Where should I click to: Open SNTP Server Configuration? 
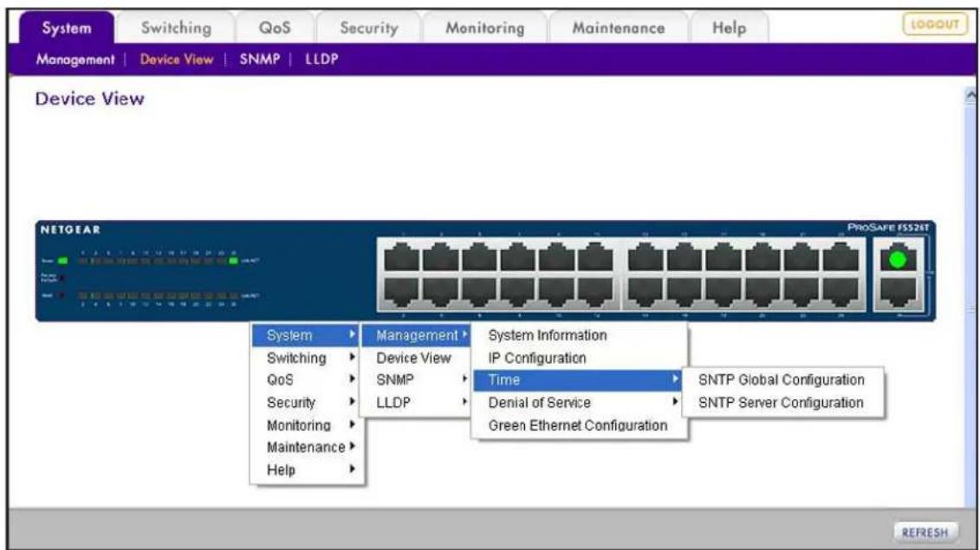click(782, 403)
